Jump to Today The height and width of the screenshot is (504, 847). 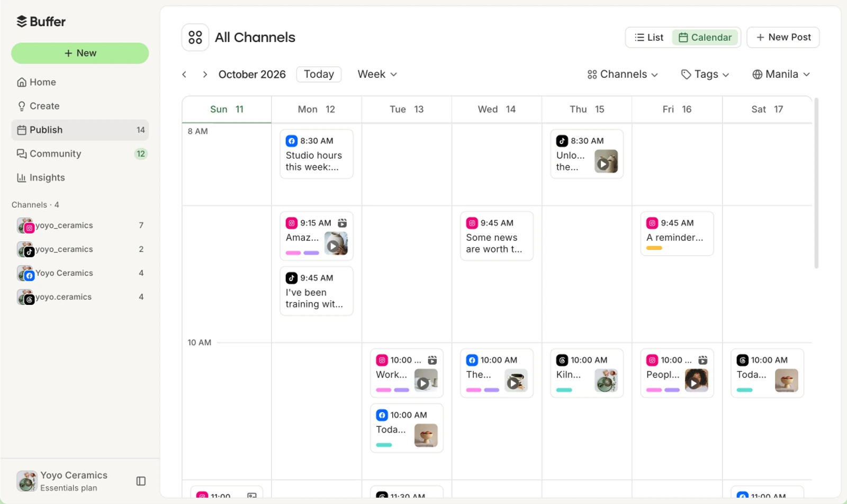point(319,74)
